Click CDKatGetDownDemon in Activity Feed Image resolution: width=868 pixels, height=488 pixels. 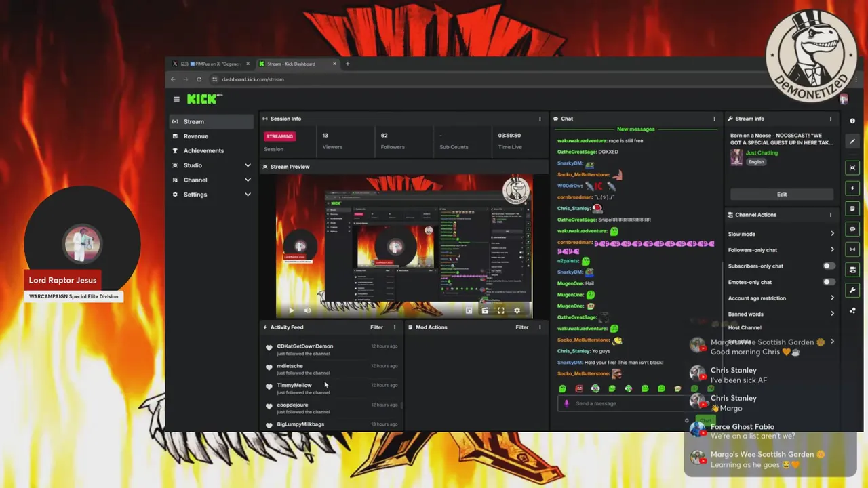(x=304, y=346)
